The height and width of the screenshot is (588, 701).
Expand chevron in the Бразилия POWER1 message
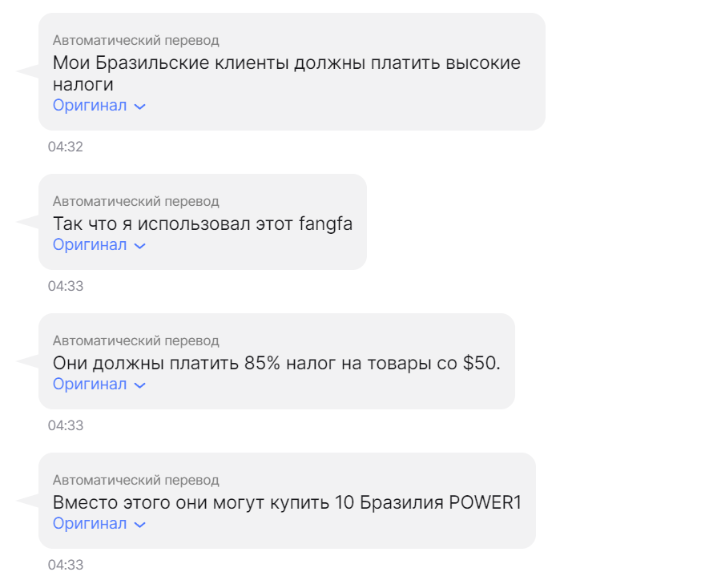(x=140, y=525)
